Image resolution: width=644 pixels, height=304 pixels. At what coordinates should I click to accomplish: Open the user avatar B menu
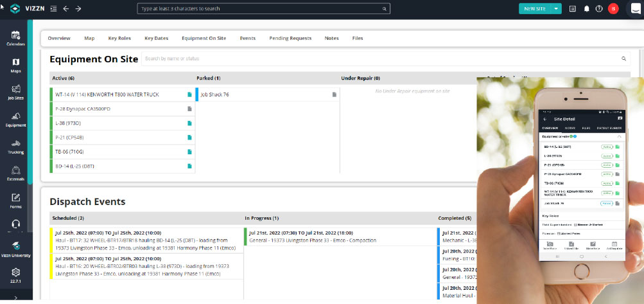(613, 8)
